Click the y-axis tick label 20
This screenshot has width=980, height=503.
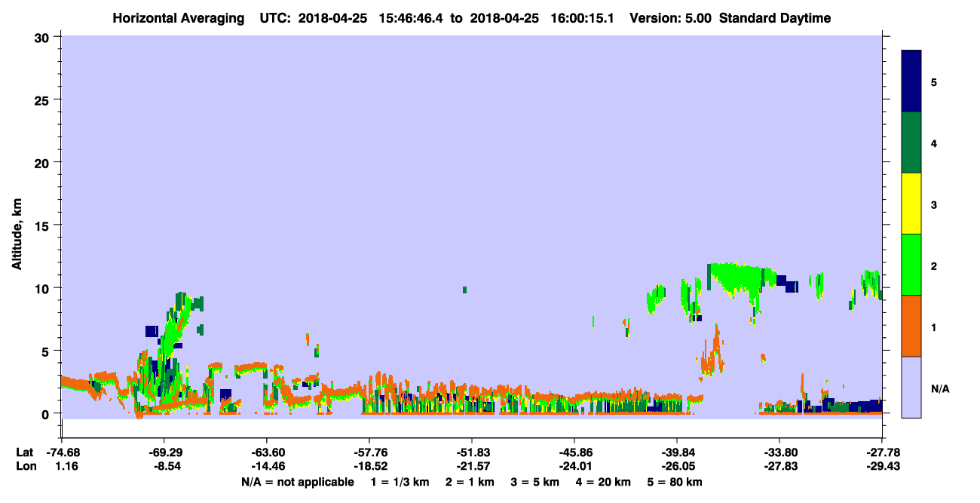(x=44, y=162)
